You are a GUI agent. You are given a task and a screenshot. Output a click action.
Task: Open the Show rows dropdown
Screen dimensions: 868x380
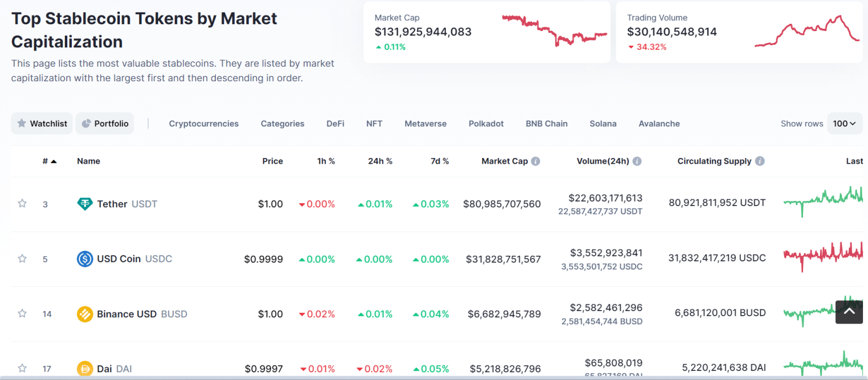[x=844, y=123]
